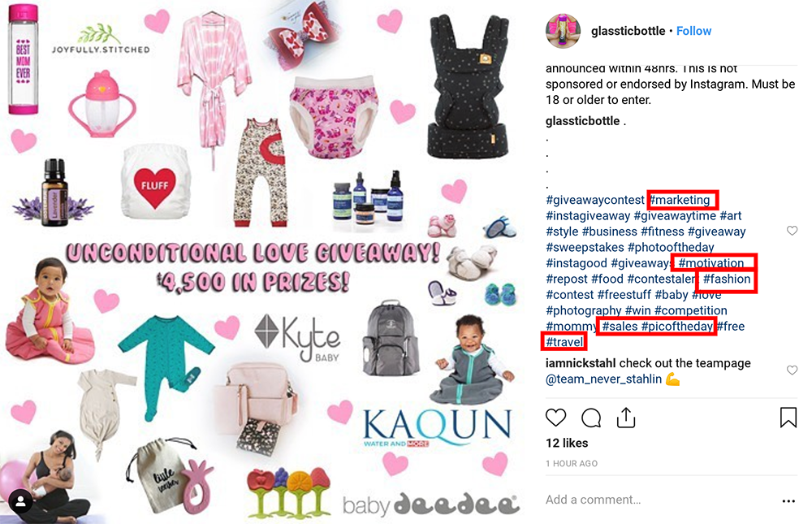Open the iamnickstahl commenter profile
The width and height of the screenshot is (812, 524).
(581, 363)
